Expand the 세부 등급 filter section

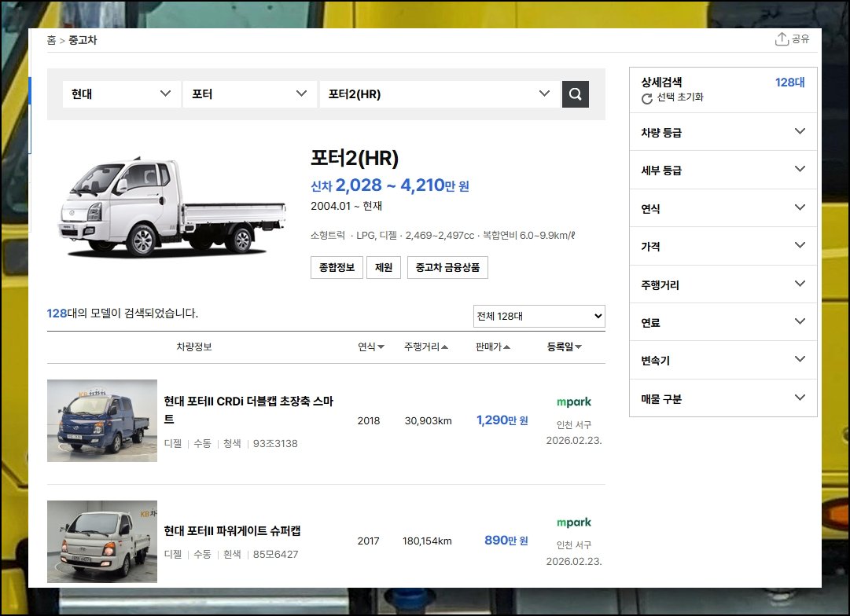point(723,170)
